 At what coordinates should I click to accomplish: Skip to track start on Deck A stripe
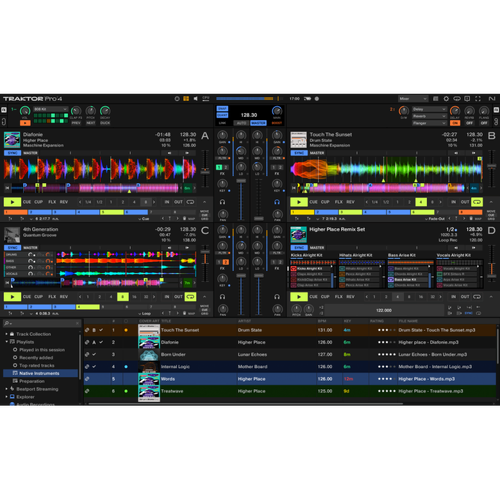pos(7,188)
